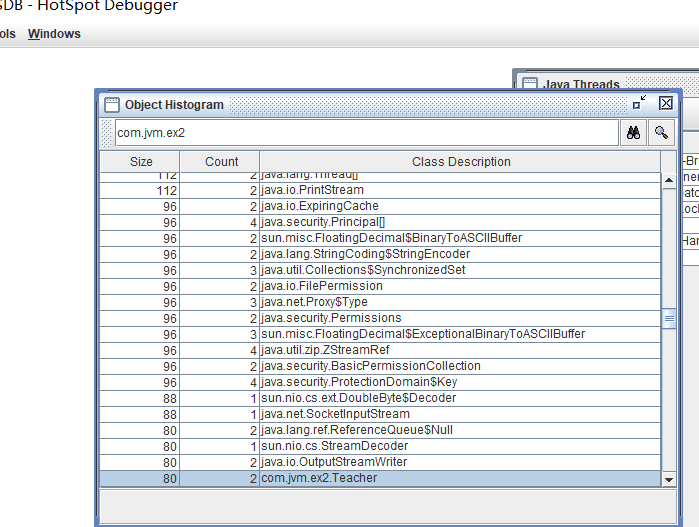The width and height of the screenshot is (699, 527).
Task: Click the binoculars find icon in Object Histogram
Action: coord(633,133)
